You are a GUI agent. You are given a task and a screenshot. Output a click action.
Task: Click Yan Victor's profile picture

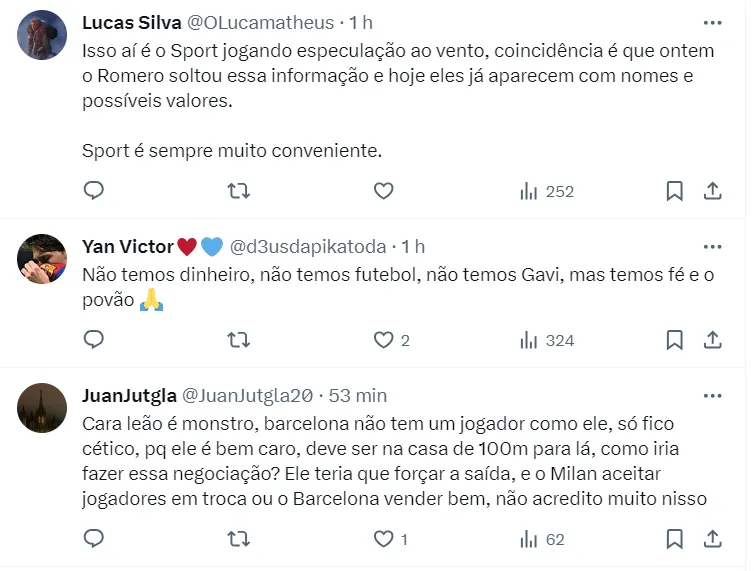coord(42,259)
